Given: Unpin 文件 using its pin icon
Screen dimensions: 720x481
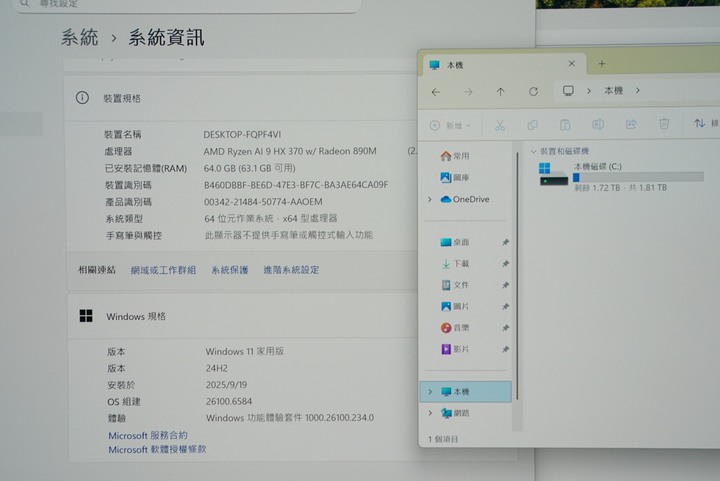Looking at the screenshot, I should (x=506, y=285).
